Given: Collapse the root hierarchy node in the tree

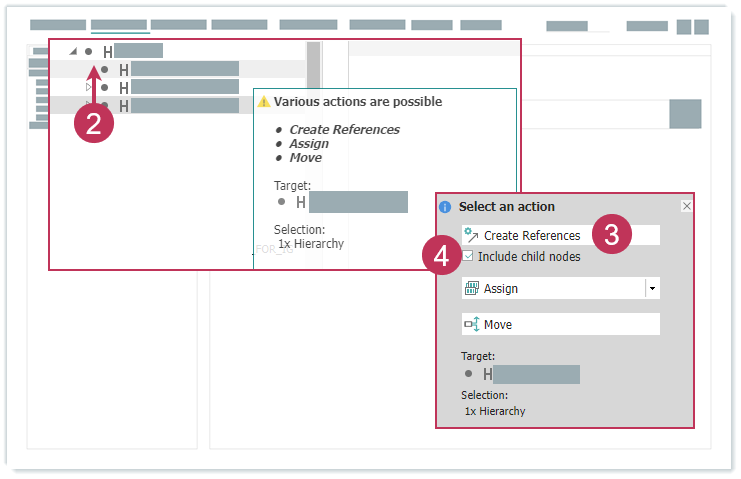Looking at the screenshot, I should (x=72, y=51).
